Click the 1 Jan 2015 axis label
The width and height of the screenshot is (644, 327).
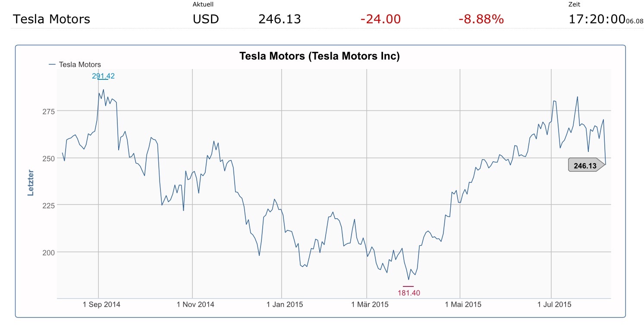click(285, 305)
